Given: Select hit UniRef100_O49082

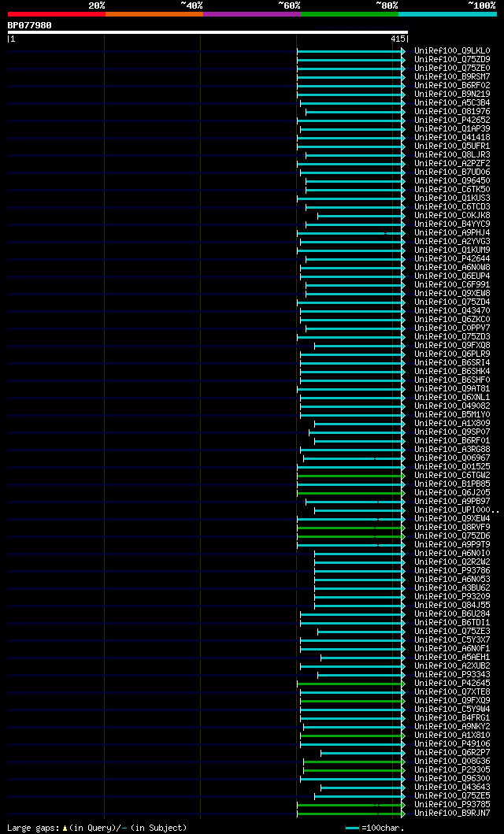Looking at the screenshot, I should point(453,406).
